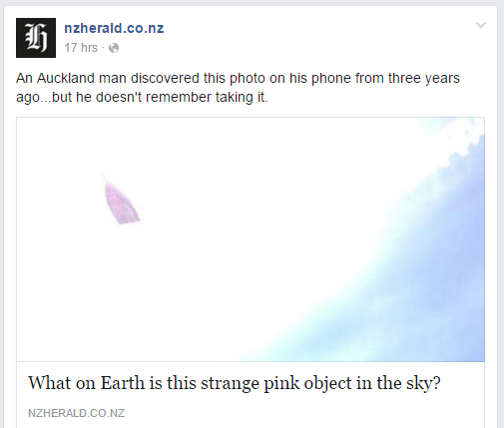This screenshot has height=428, width=504.
Task: Select the post caption about Auckland man
Action: 238,88
